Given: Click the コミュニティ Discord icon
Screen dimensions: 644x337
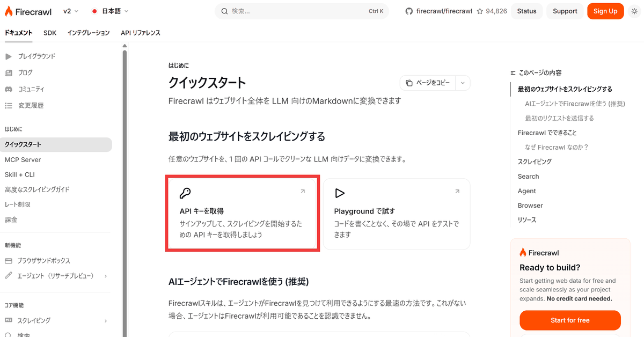Looking at the screenshot, I should coord(9,89).
